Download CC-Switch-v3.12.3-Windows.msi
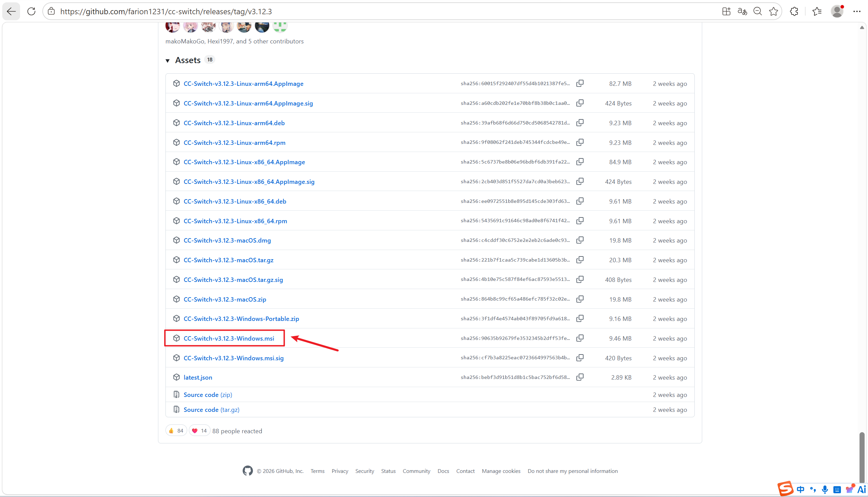868x497 pixels. (x=229, y=338)
